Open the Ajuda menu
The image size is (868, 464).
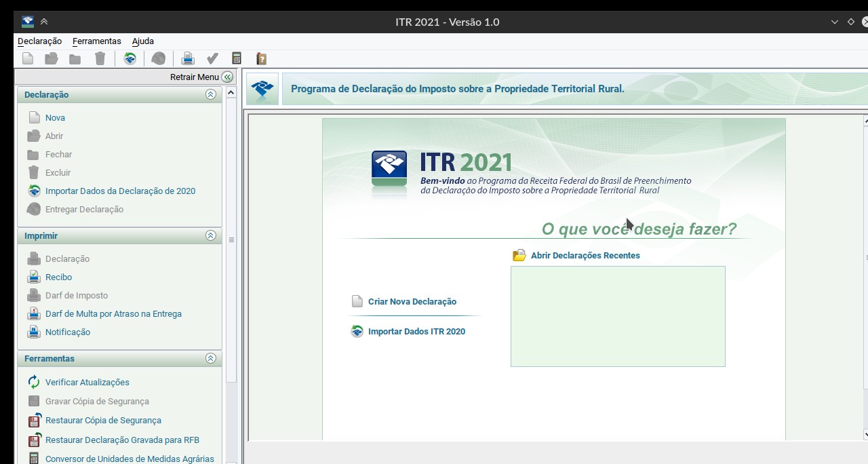(x=143, y=41)
